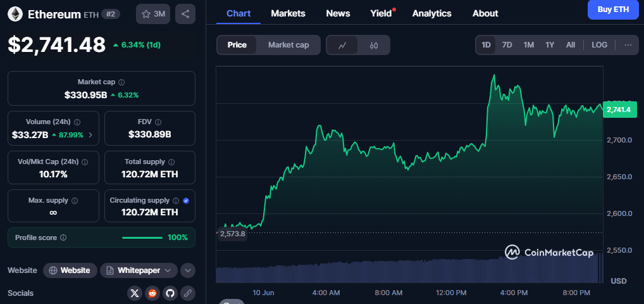644x304 pixels.
Task: Open Ethereum's Reddit social link
Action: pos(152,293)
